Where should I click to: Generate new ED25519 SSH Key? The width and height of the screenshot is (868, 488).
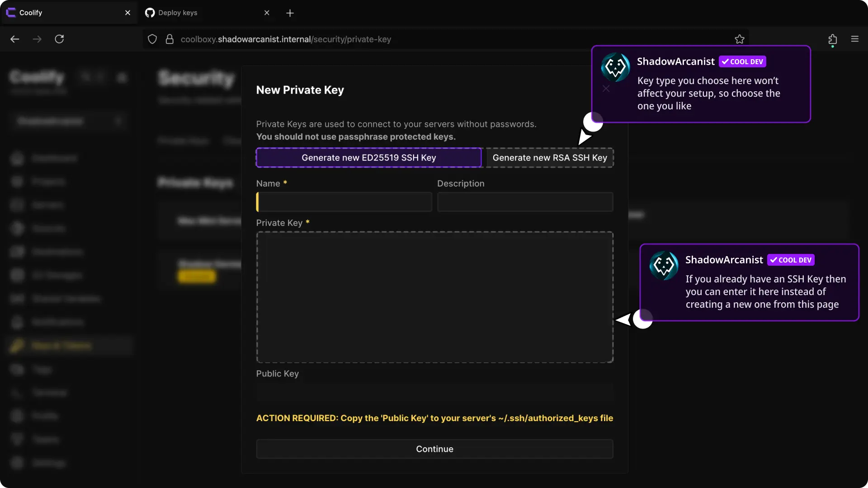(368, 158)
